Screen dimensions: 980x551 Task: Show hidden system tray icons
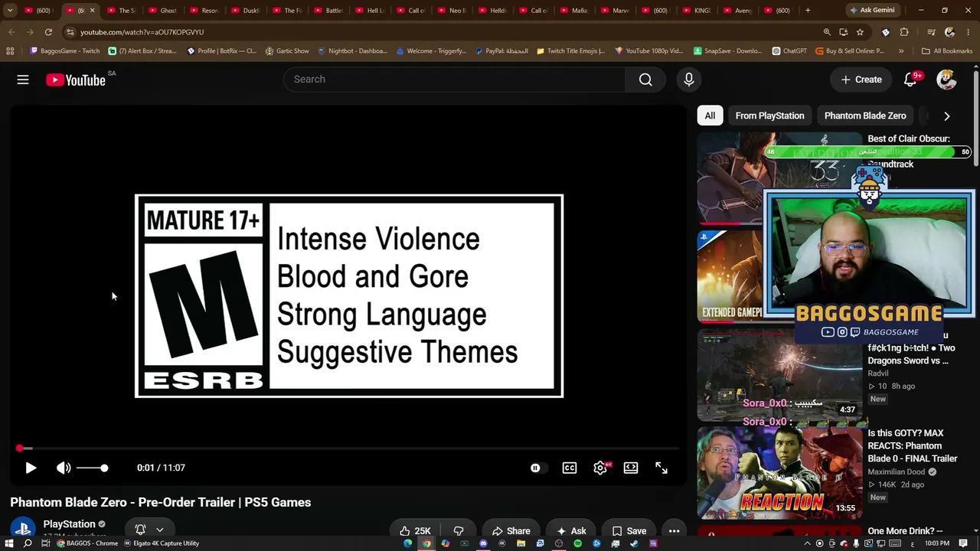[806, 543]
